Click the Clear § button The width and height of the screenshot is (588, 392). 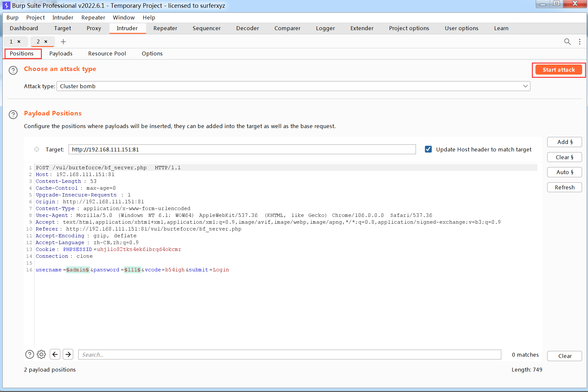tap(564, 157)
